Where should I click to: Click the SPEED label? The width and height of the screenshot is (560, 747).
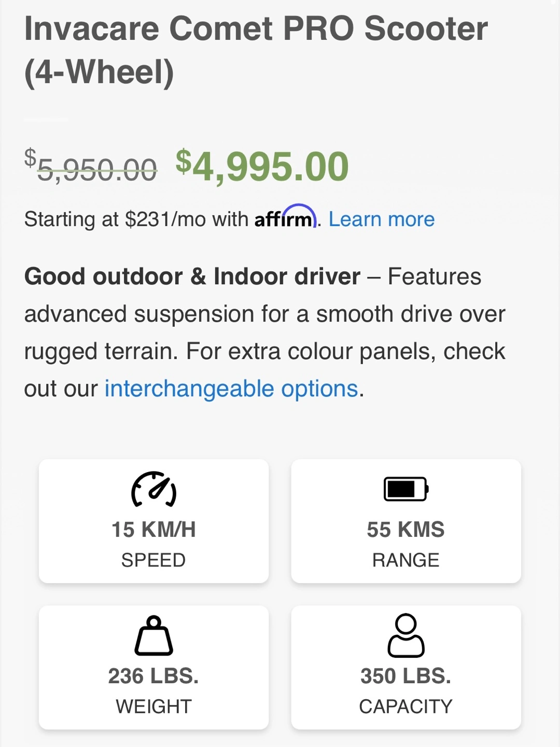[x=153, y=560]
